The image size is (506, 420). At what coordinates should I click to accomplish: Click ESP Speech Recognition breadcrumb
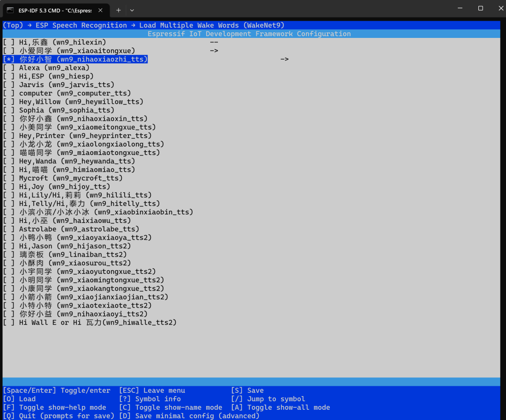point(81,25)
